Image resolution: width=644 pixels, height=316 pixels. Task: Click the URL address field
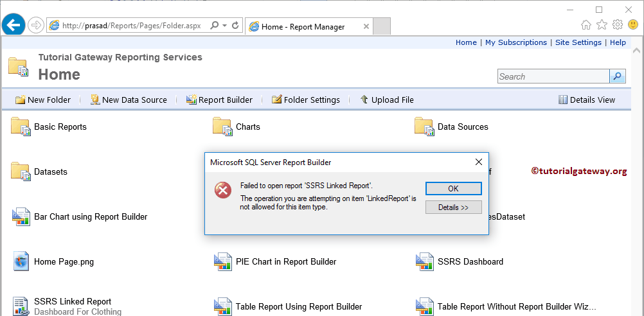131,26
